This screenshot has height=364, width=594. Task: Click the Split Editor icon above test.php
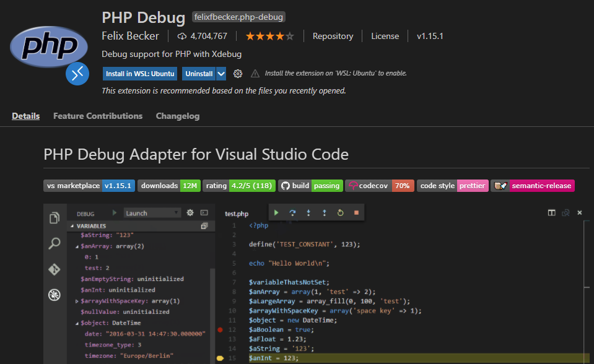coord(551,212)
